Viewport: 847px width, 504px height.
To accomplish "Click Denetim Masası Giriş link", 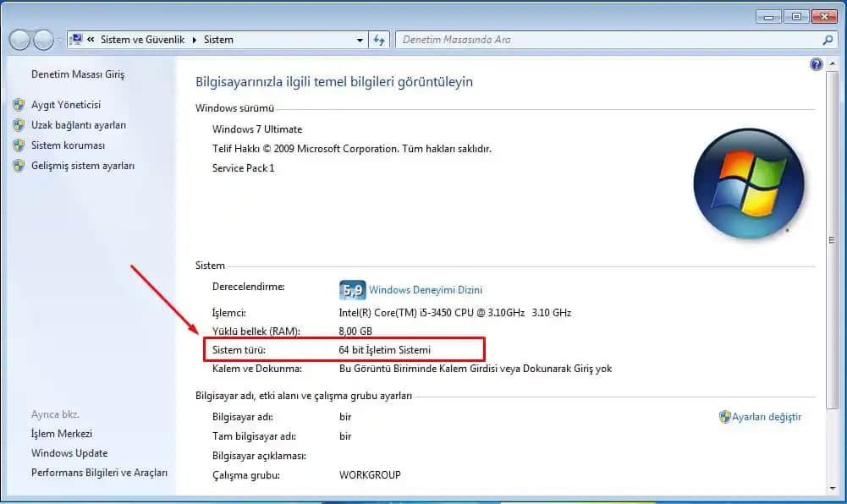I will [77, 74].
